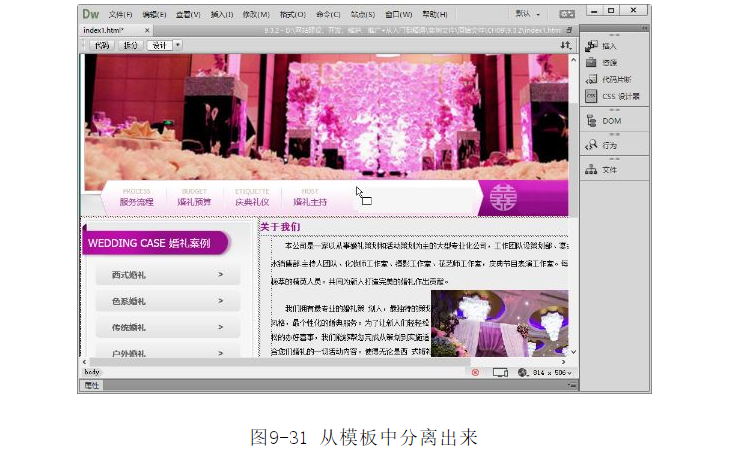Toggle the 设计 (Design) view button

coord(158,45)
